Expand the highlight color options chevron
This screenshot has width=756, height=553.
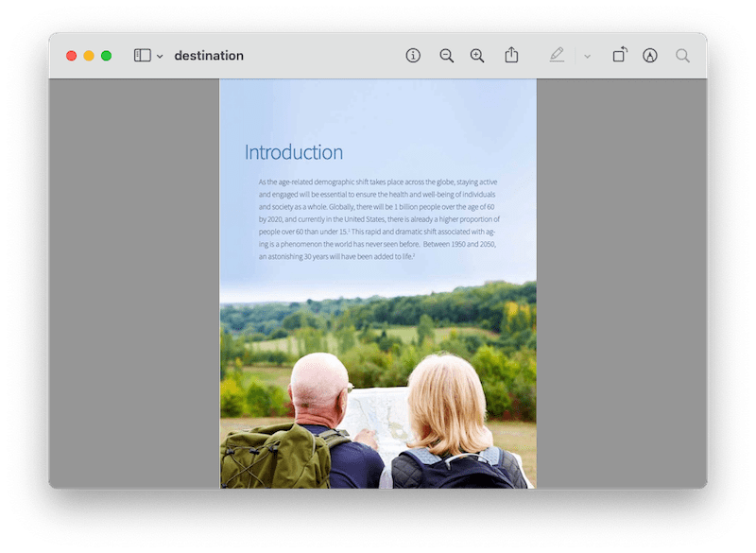[587, 57]
